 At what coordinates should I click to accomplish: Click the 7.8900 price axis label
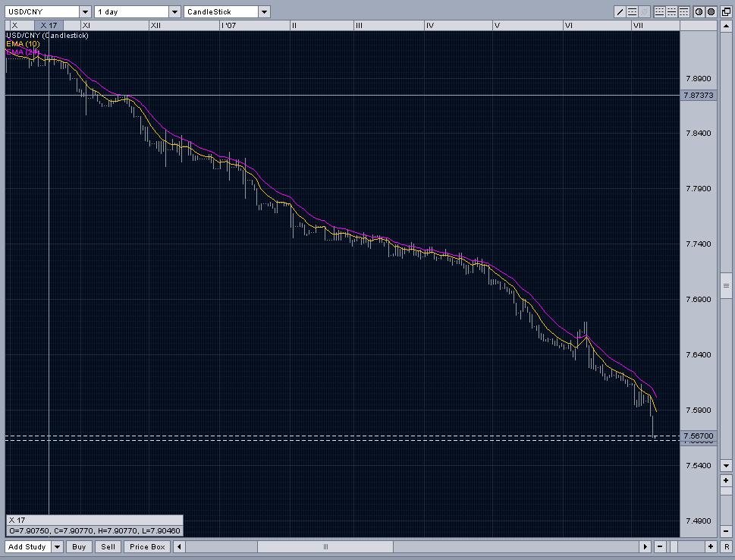[698, 78]
